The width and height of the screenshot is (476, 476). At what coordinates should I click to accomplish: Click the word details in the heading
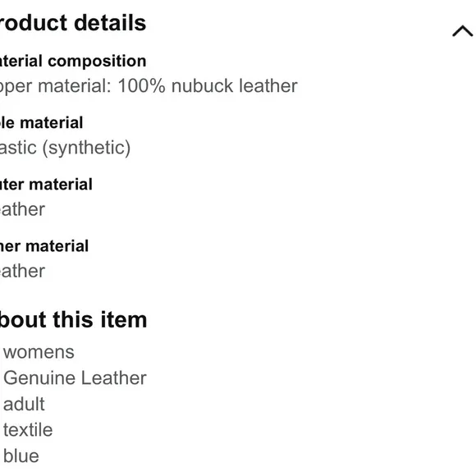[x=110, y=23]
